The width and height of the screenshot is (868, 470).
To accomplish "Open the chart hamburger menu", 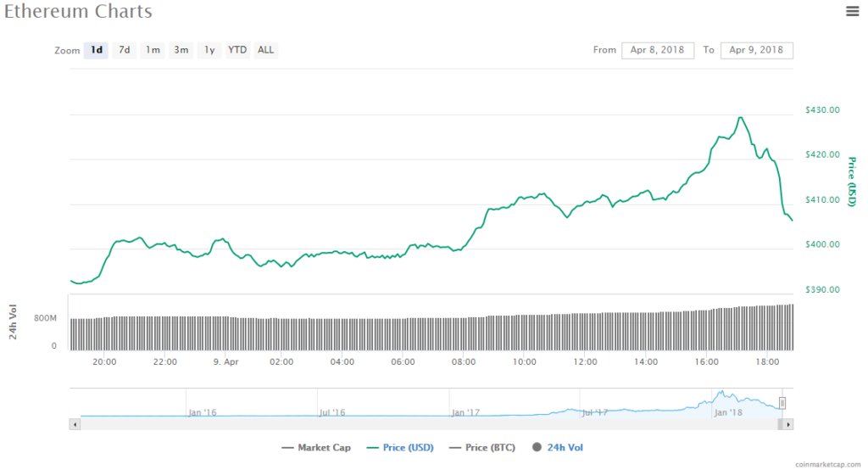I will [x=852, y=11].
